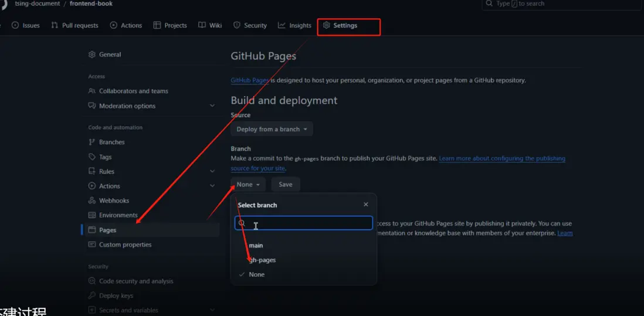This screenshot has height=316, width=644.
Task: Open the Wiki tab
Action: (210, 25)
